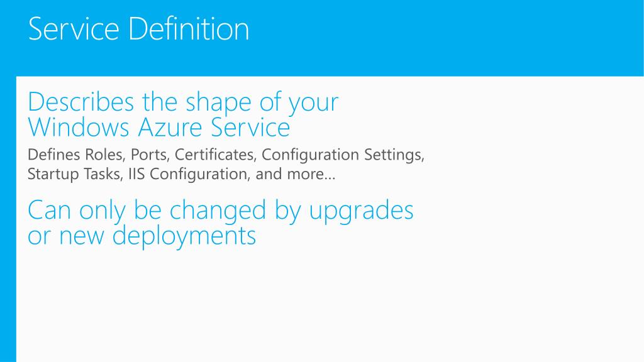Viewport: 644px width, 362px height.
Task: Click the text 'and more…'
Action: coord(296,174)
